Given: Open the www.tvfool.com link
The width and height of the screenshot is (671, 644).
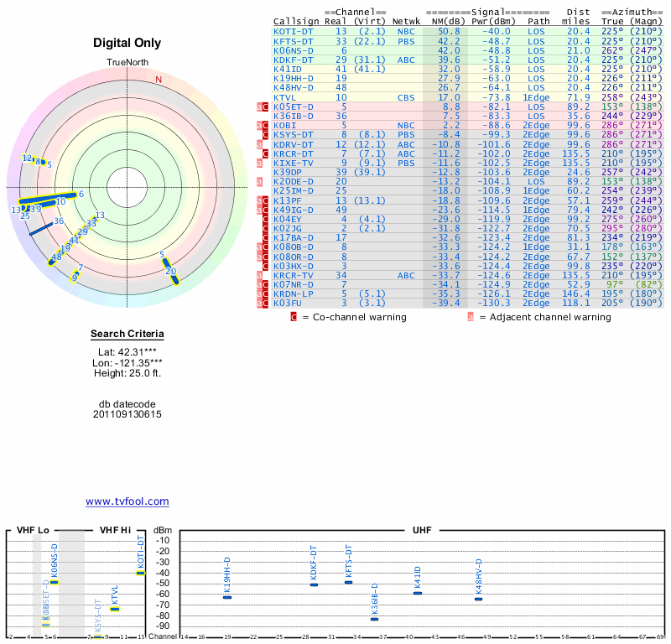Looking at the screenshot, I should [x=127, y=501].
